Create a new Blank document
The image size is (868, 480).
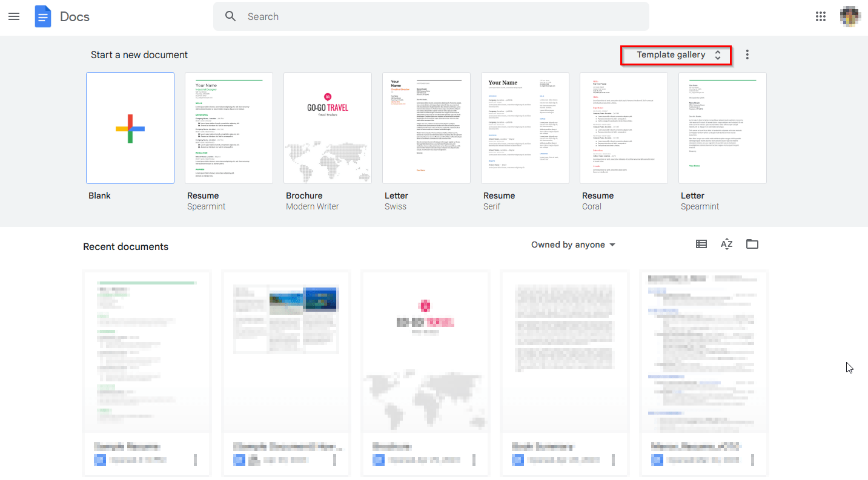click(130, 128)
